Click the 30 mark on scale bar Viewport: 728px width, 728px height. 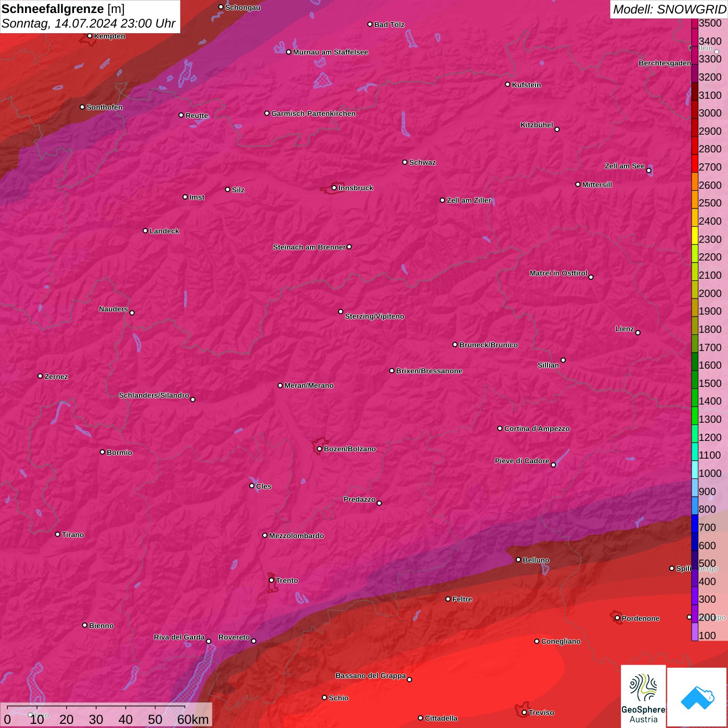[96, 719]
